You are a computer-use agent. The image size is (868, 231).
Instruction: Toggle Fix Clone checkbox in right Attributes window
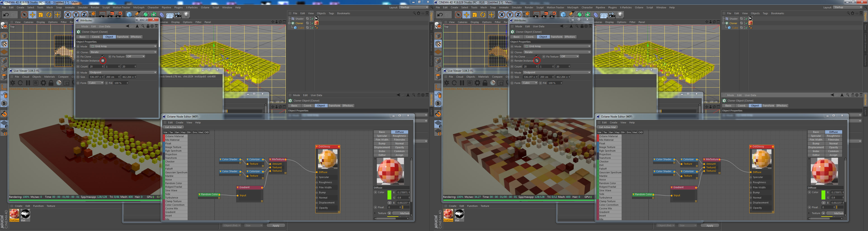click(x=537, y=56)
